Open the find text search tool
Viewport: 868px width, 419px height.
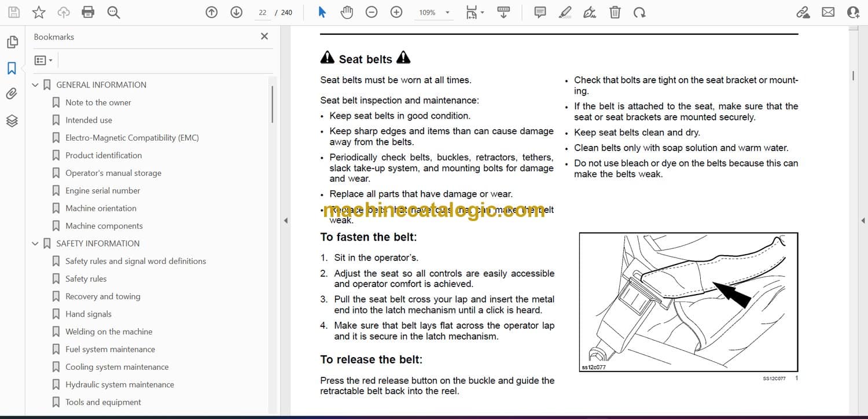[113, 12]
